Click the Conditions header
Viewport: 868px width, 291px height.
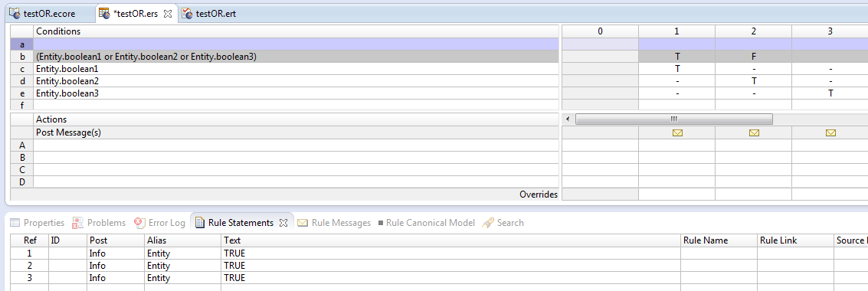[x=296, y=31]
